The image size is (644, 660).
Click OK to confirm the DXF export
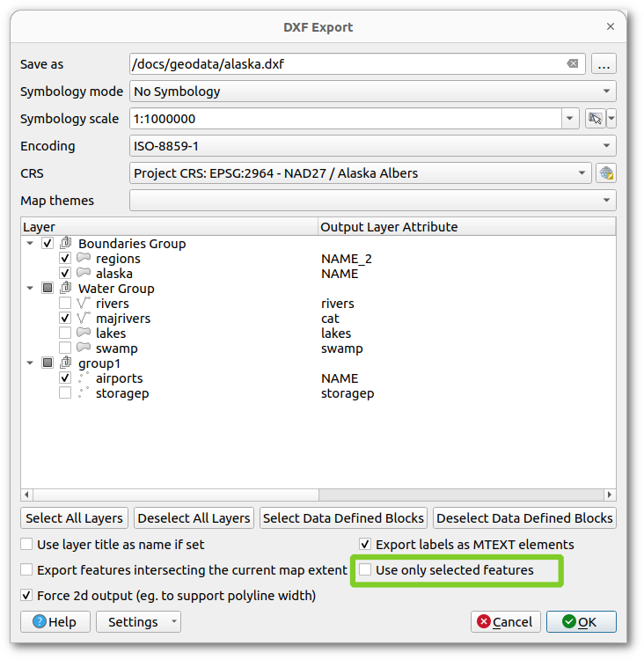pyautogui.click(x=581, y=622)
